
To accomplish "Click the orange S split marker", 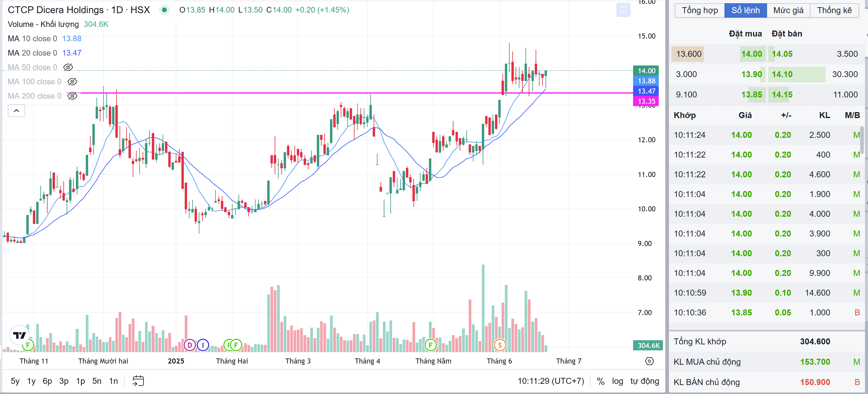I will click(x=500, y=345).
